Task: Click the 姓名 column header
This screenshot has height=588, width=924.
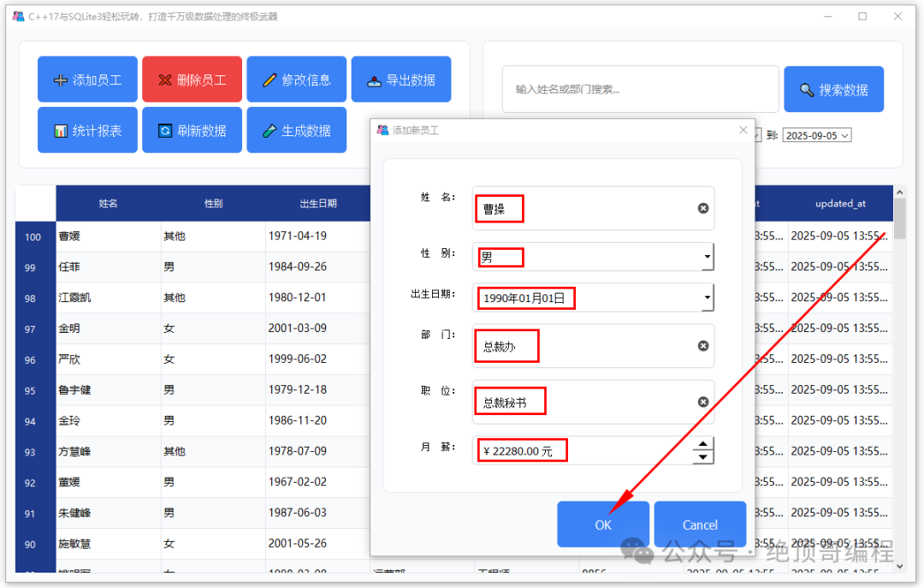Action: coord(108,204)
